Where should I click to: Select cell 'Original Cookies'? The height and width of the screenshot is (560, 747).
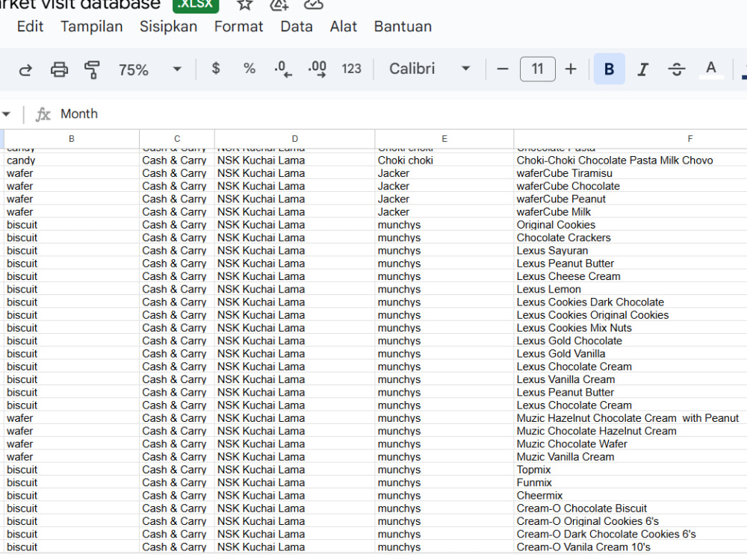[630, 225]
